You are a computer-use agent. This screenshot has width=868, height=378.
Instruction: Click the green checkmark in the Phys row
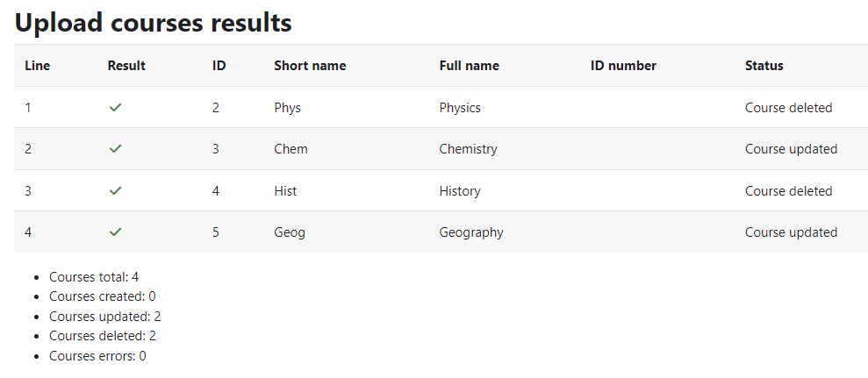pyautogui.click(x=115, y=107)
